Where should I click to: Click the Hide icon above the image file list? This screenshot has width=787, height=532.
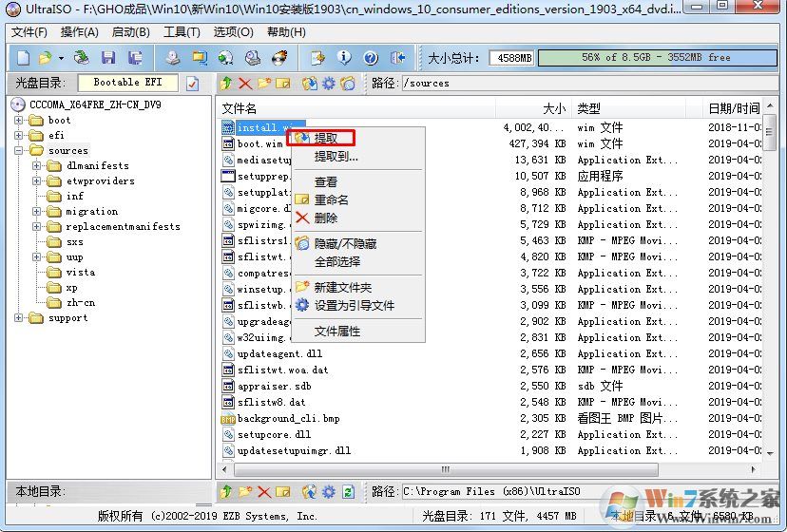click(348, 84)
